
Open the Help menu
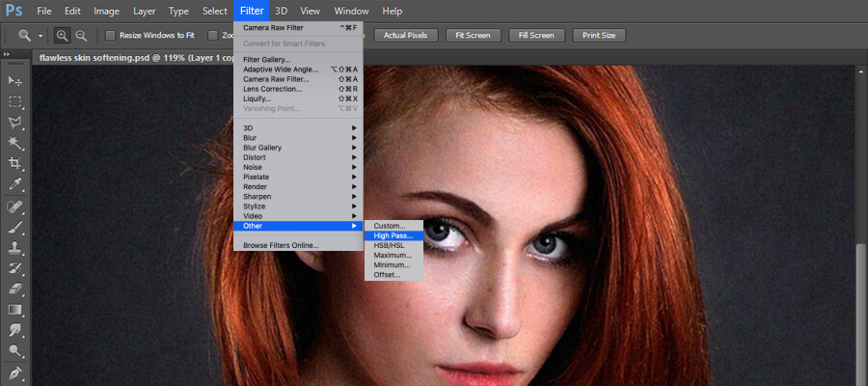(x=393, y=11)
